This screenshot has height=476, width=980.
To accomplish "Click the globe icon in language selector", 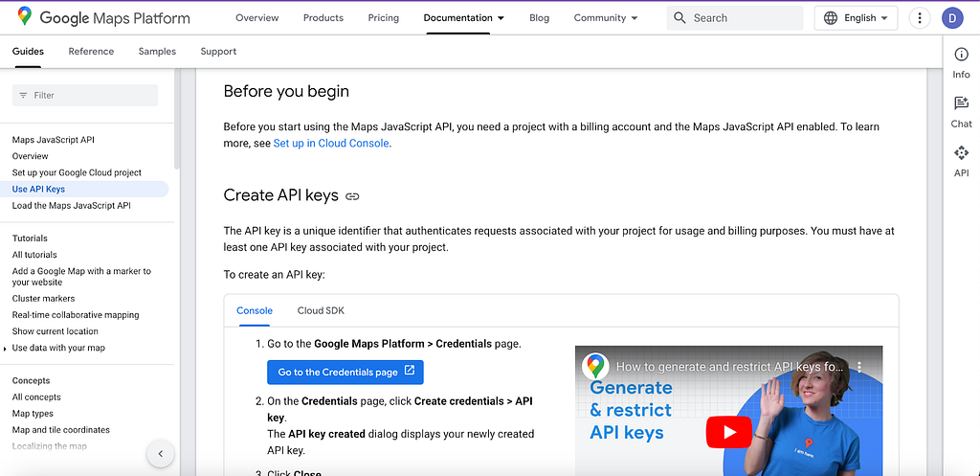I will point(831,18).
